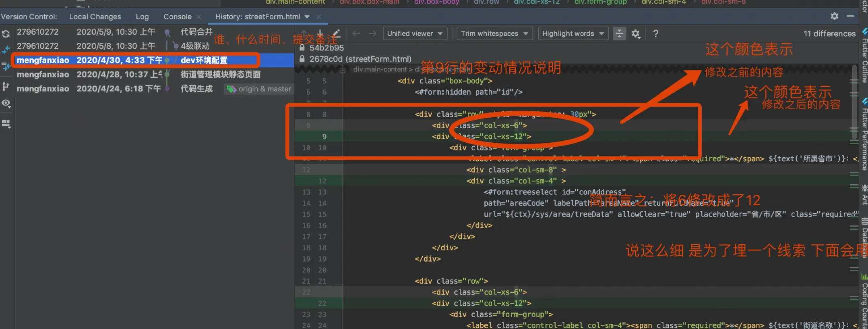
Task: Click the pencil edit source icon
Action: (x=336, y=33)
